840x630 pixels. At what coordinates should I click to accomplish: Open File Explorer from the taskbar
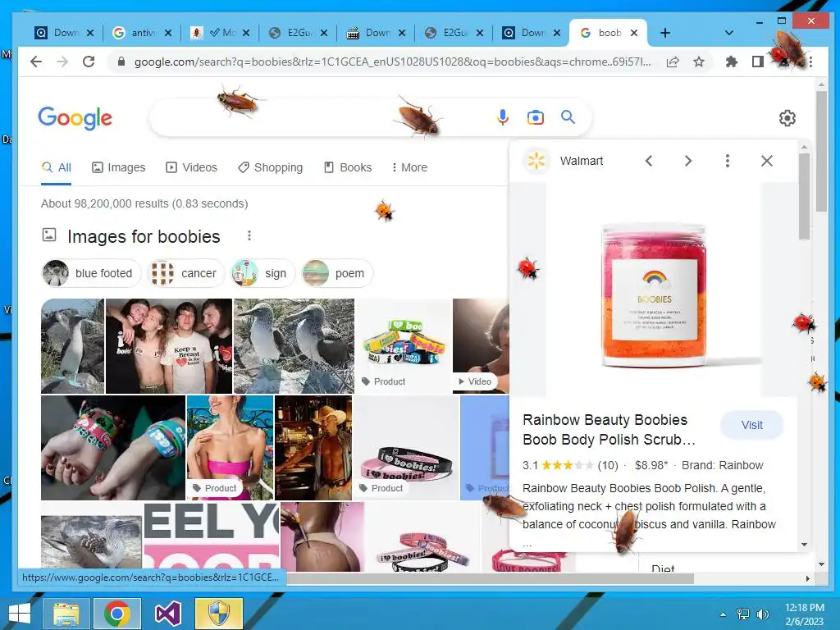pos(66,614)
